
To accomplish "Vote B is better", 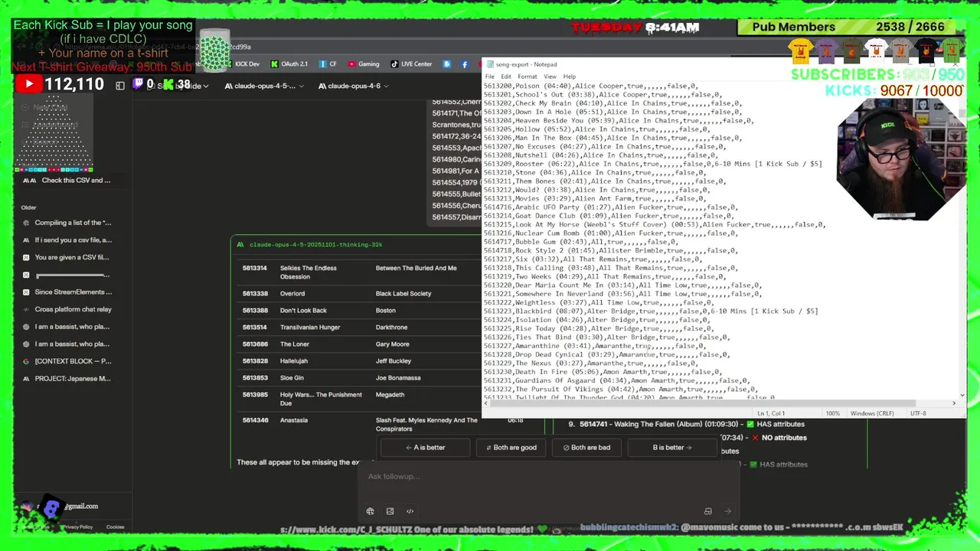I will [671, 448].
